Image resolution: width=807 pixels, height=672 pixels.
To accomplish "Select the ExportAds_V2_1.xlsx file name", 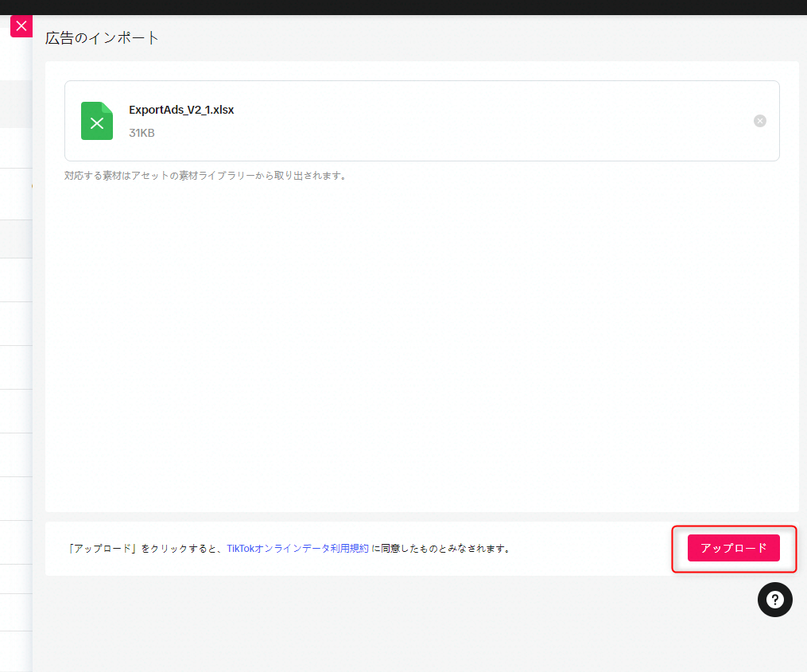I will pos(181,110).
